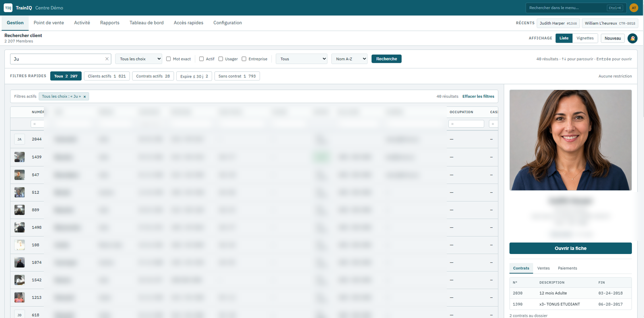This screenshot has width=644, height=318.
Task: Open the Rapports menu
Action: 110,23
